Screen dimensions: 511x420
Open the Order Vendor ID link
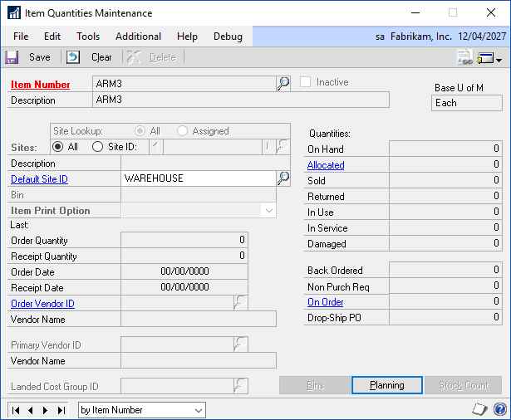click(42, 304)
